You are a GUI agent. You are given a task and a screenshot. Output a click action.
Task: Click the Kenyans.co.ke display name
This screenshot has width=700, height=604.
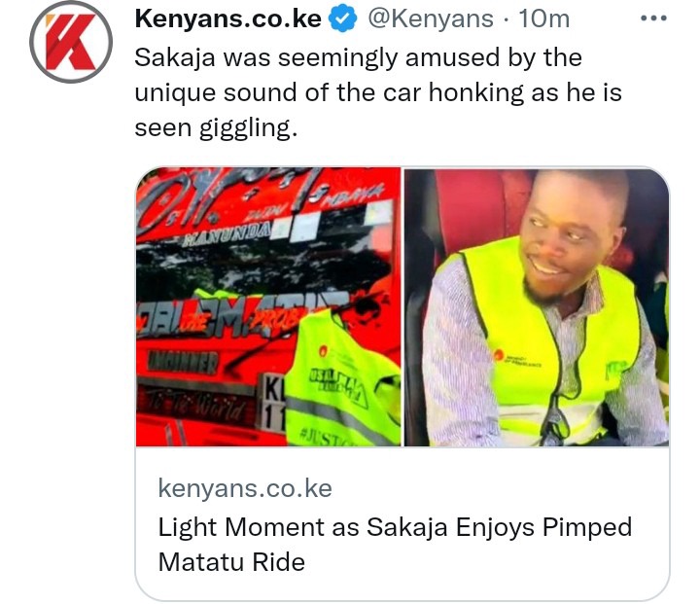pyautogui.click(x=227, y=18)
